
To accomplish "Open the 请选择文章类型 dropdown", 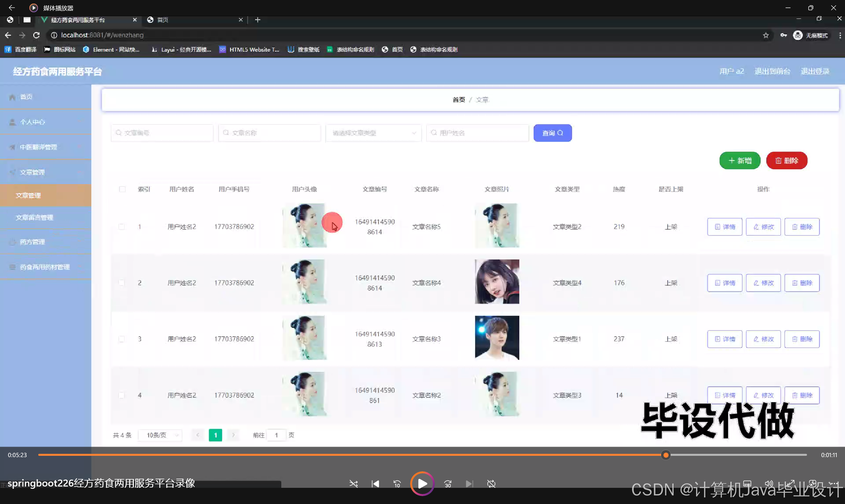I will click(373, 133).
